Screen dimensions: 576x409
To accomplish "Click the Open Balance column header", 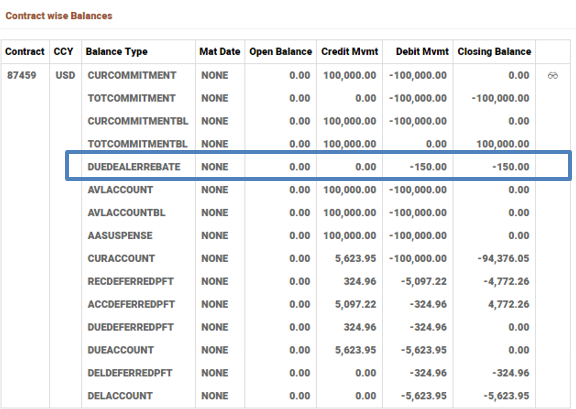I will (x=280, y=52).
